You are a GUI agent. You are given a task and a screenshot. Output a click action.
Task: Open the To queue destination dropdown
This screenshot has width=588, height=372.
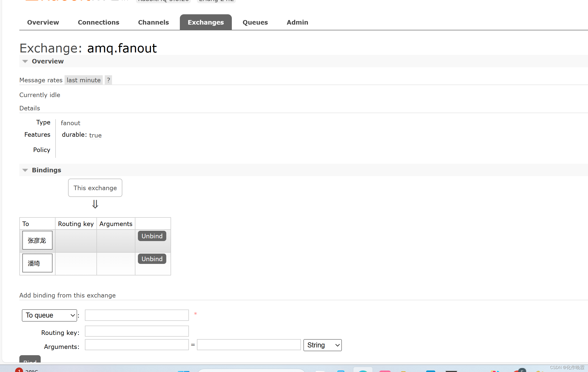pos(49,315)
